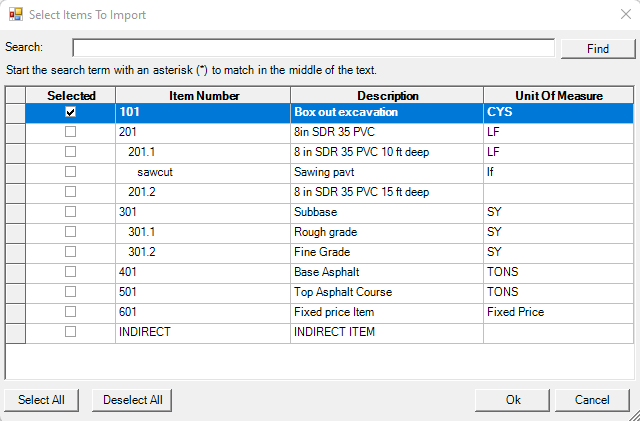Image resolution: width=640 pixels, height=421 pixels.
Task: Click the 'Subbase' description cell
Action: point(387,213)
